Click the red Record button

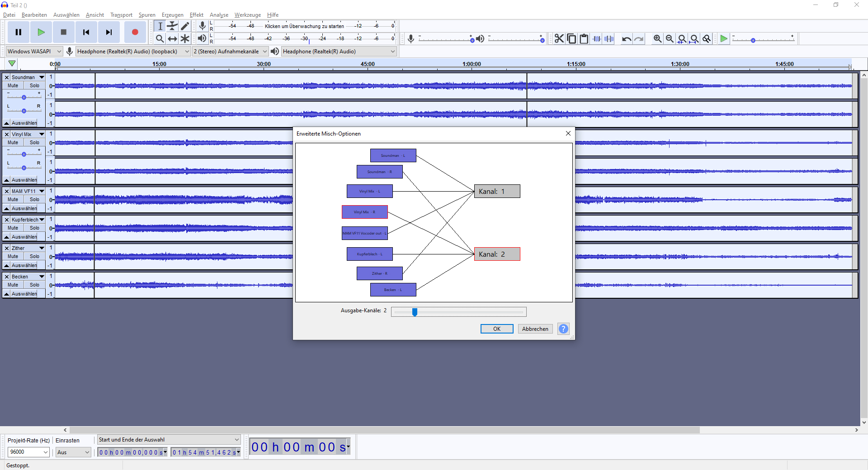pyautogui.click(x=135, y=32)
